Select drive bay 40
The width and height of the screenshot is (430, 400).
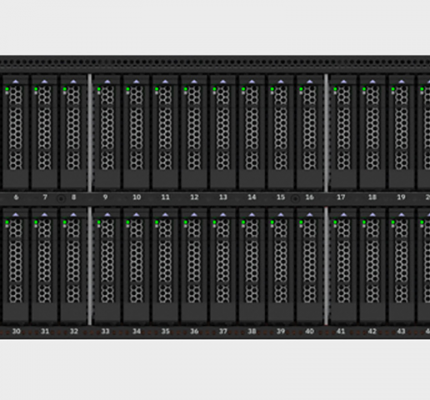310,266
